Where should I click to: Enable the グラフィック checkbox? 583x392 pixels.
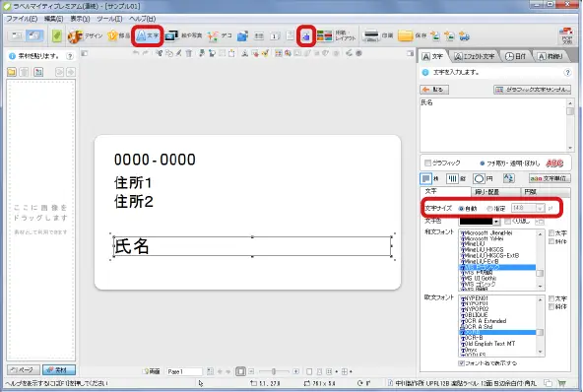click(x=428, y=163)
